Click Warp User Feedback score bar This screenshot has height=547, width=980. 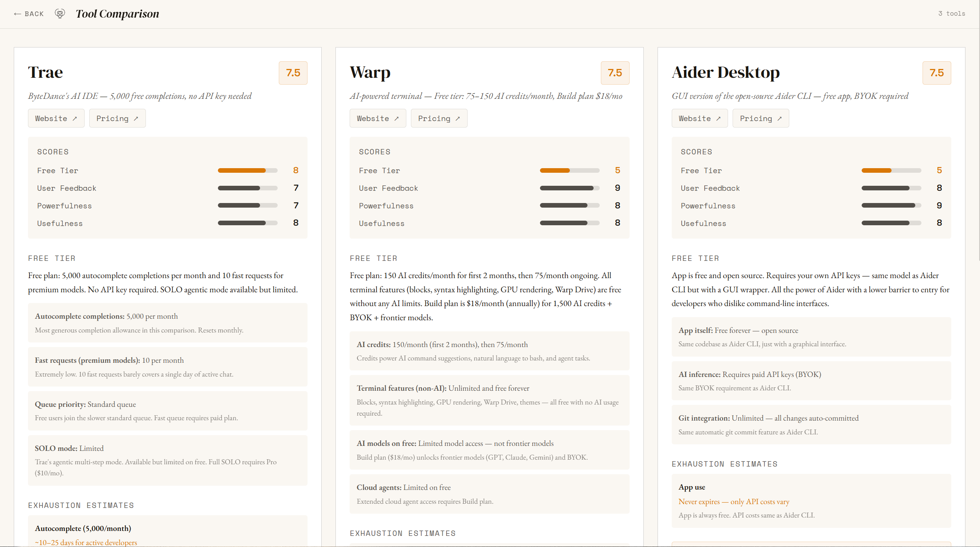point(569,188)
